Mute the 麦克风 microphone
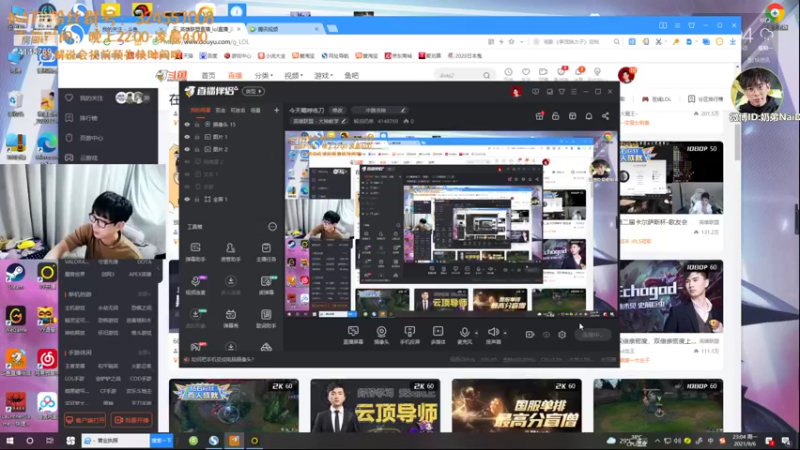 [464, 335]
